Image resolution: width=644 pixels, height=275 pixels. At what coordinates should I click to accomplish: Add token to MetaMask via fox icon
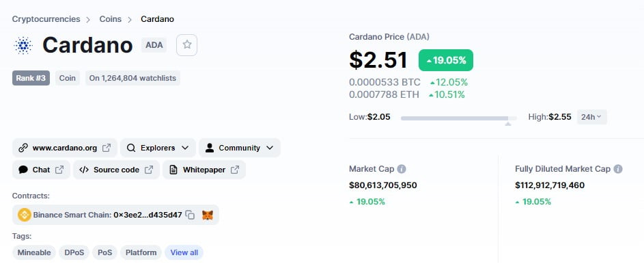208,215
